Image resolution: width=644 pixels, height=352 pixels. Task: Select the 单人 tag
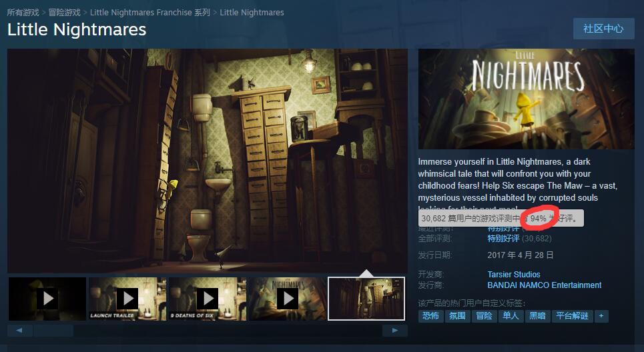(x=511, y=316)
